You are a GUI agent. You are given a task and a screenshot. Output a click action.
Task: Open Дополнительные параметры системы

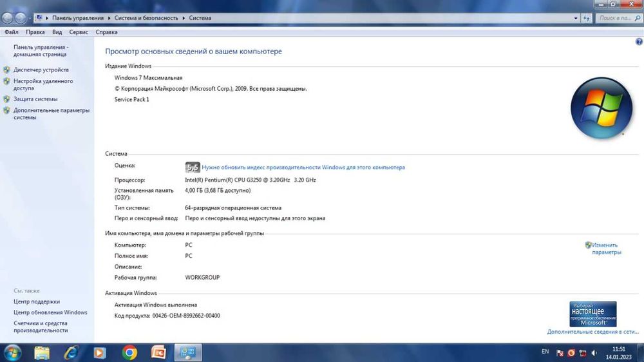(52, 114)
